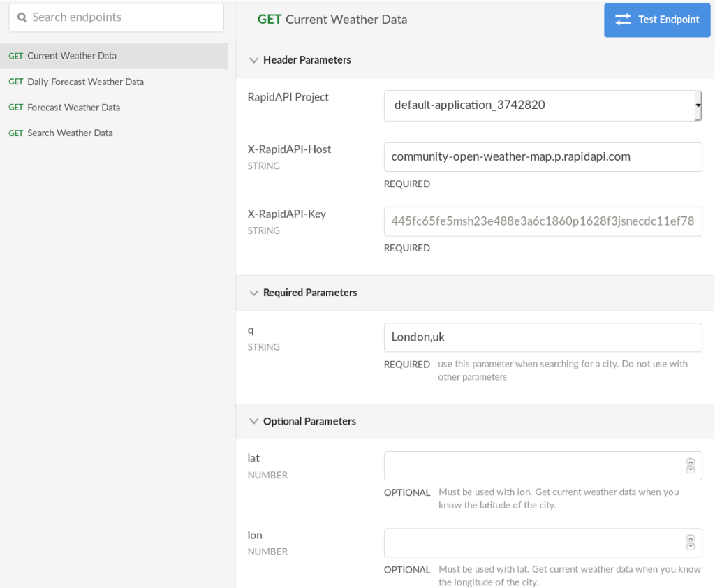Collapse the Required Parameters section chevron
The height and width of the screenshot is (588, 715).
[x=253, y=293]
